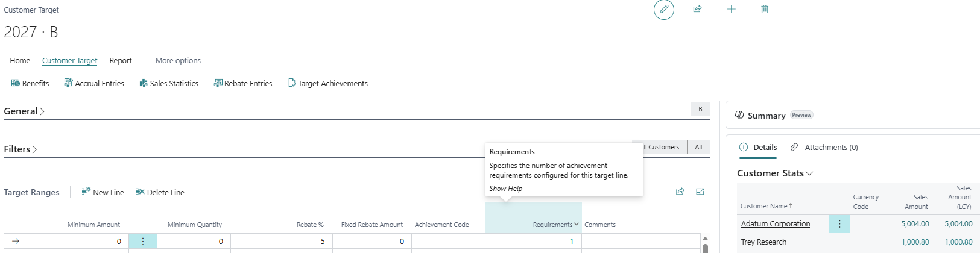Click the Achievement Code column header
The width and height of the screenshot is (980, 253).
(x=442, y=225)
